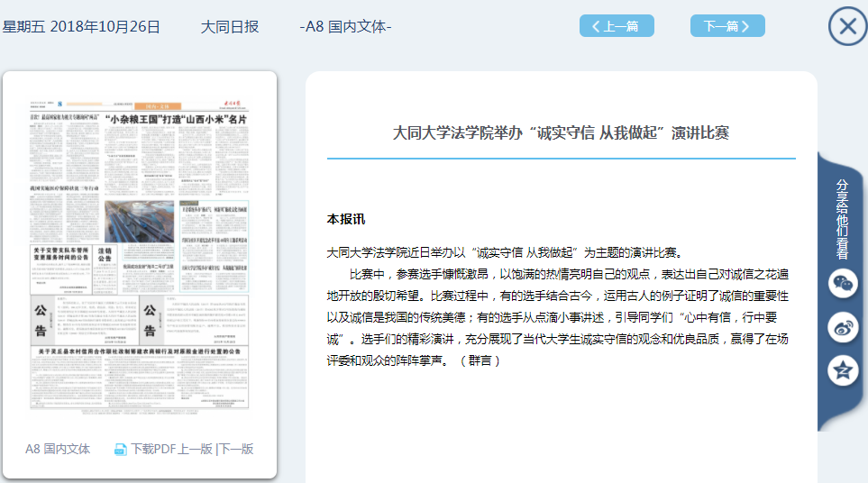The height and width of the screenshot is (483, 868).
Task: Click the author credit （群言）
Action: (480, 360)
